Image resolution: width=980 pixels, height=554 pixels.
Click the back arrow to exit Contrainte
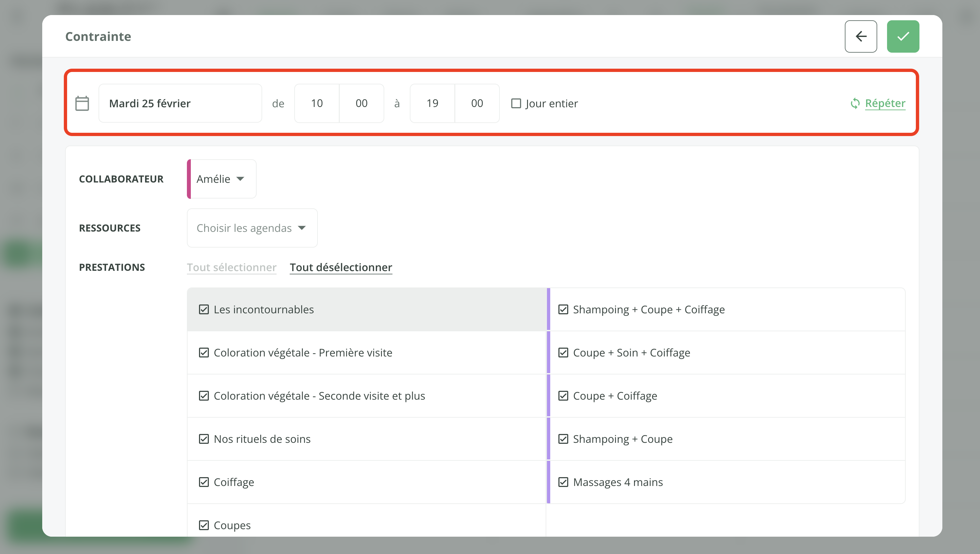[x=861, y=36]
